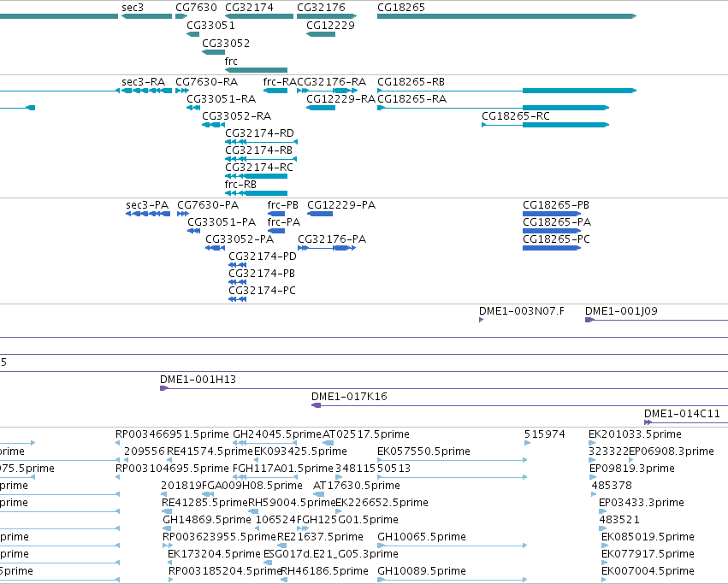Screen dimensions: 728x584
Task: Click the RP003466951.5prime EST label
Action: click(x=172, y=434)
